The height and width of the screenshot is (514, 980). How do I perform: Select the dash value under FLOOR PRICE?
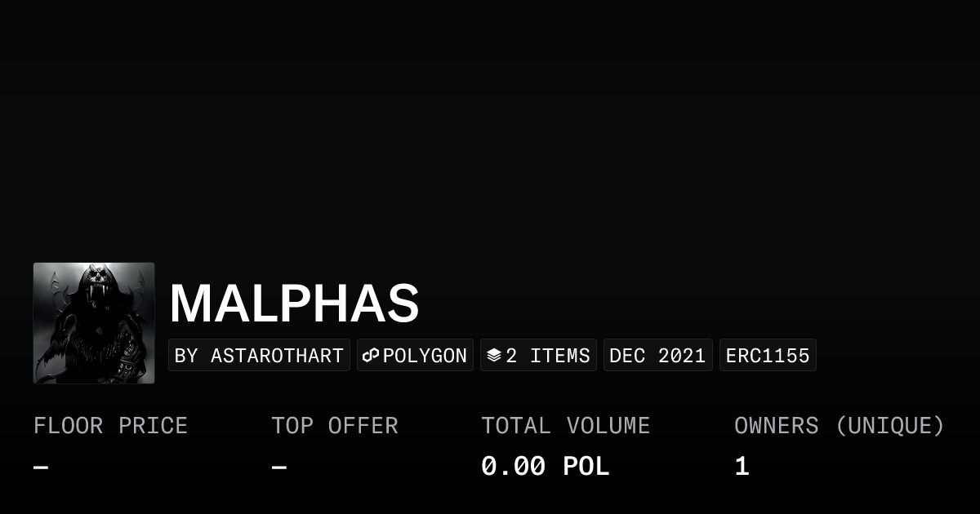41,467
